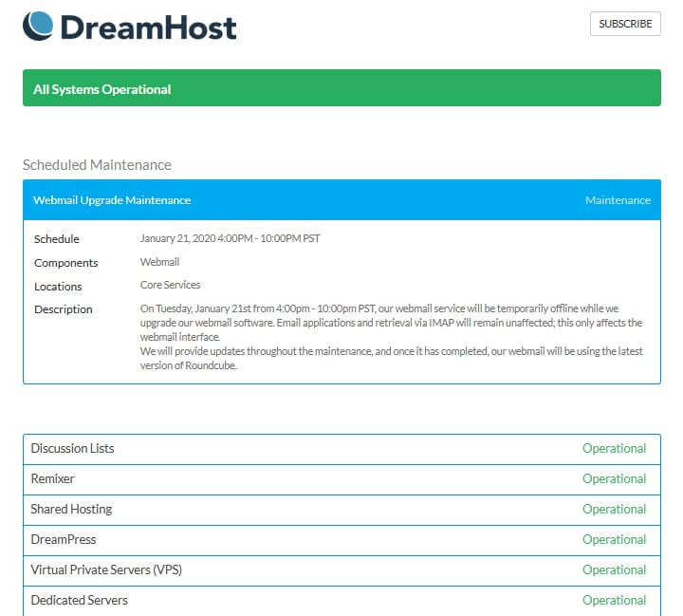Click Operational status for DreamPress
This screenshot has height=616, width=683.
(614, 539)
